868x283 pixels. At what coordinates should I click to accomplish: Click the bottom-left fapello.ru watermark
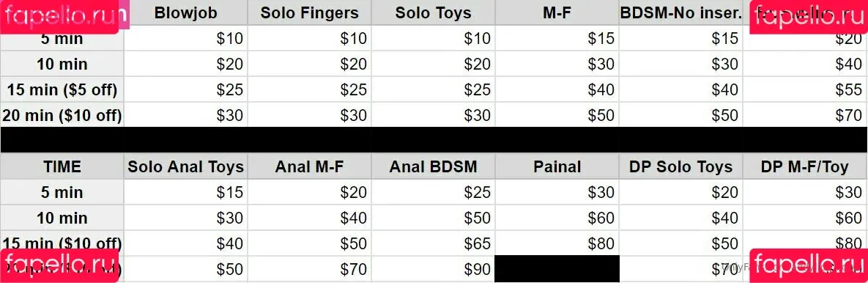click(x=59, y=266)
